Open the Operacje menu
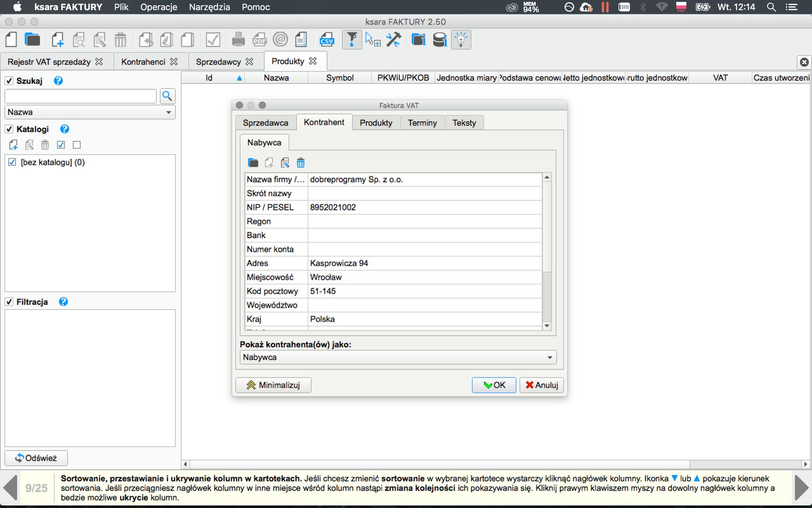This screenshot has height=508, width=812. click(x=159, y=7)
